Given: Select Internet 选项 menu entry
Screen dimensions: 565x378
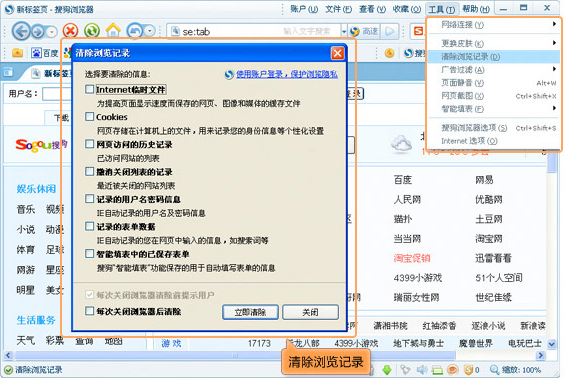Looking at the screenshot, I should (x=493, y=141).
